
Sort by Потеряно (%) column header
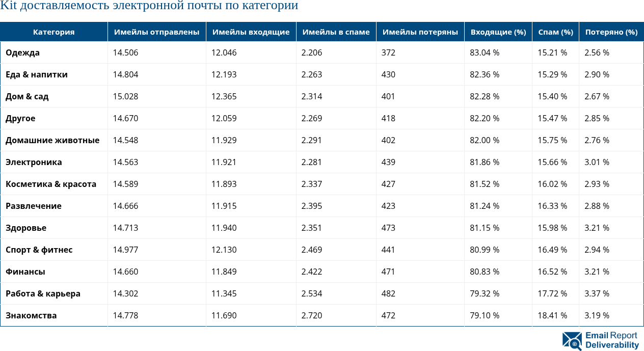tap(611, 32)
